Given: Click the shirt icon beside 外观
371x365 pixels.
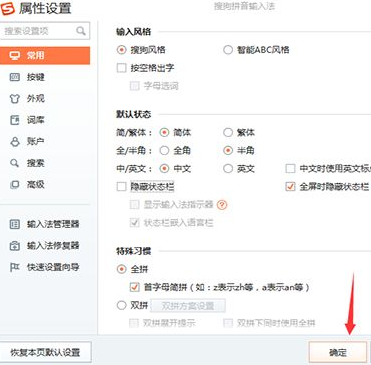Looking at the screenshot, I should 15,99.
